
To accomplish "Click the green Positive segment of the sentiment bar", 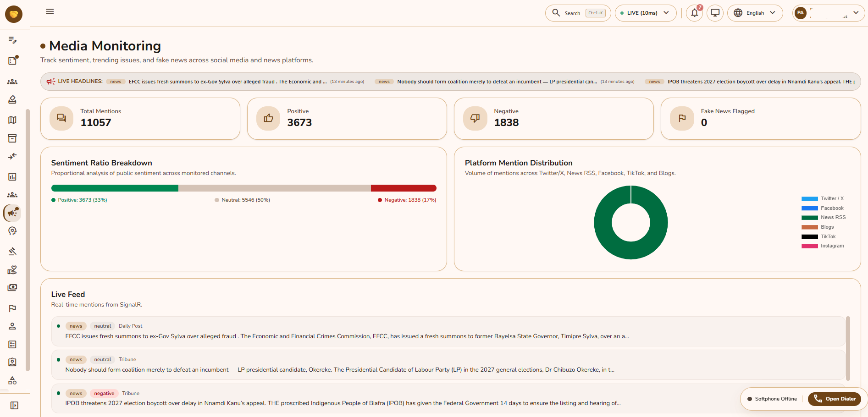I will 115,188.
